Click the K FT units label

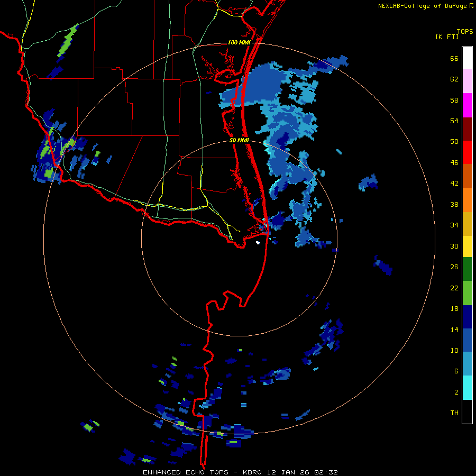click(447, 37)
